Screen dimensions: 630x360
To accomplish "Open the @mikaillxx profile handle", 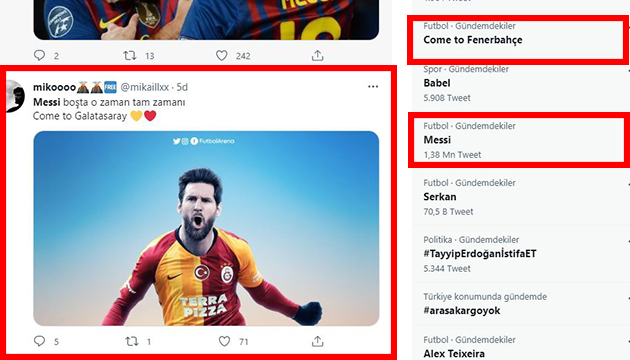I will point(145,87).
